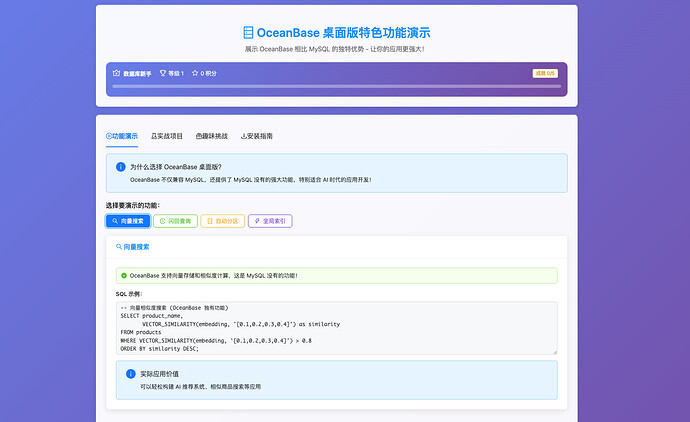Viewport: 690px width, 422px height.
Task: Switch to the 功能演示 tab
Action: click(x=122, y=136)
